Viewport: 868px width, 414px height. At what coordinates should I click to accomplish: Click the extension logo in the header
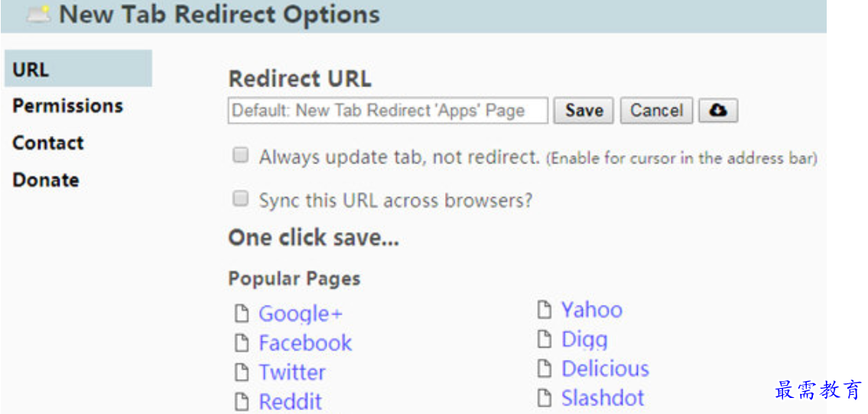(39, 15)
